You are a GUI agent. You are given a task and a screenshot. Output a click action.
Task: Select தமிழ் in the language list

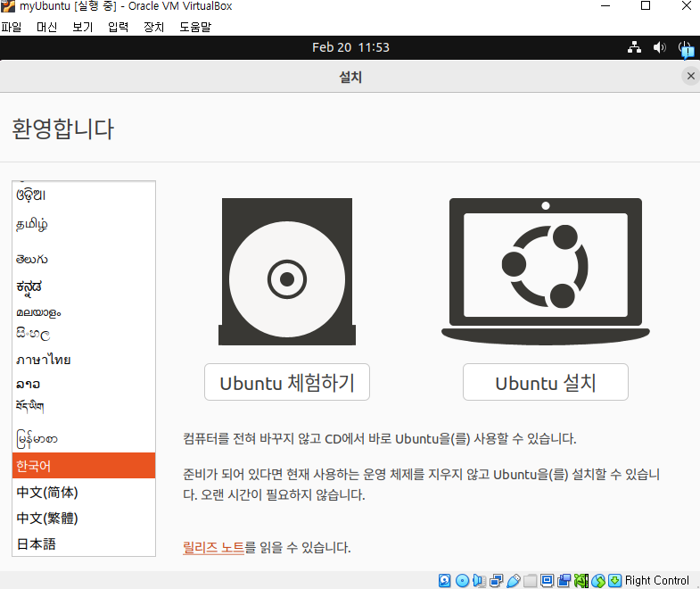coord(84,224)
